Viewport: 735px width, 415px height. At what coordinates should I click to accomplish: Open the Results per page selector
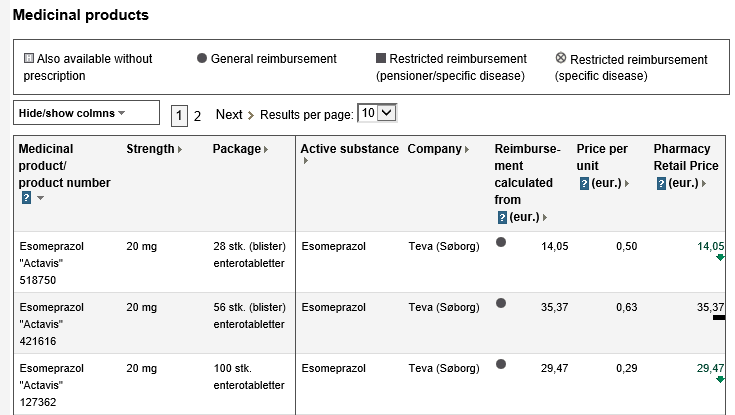[377, 113]
